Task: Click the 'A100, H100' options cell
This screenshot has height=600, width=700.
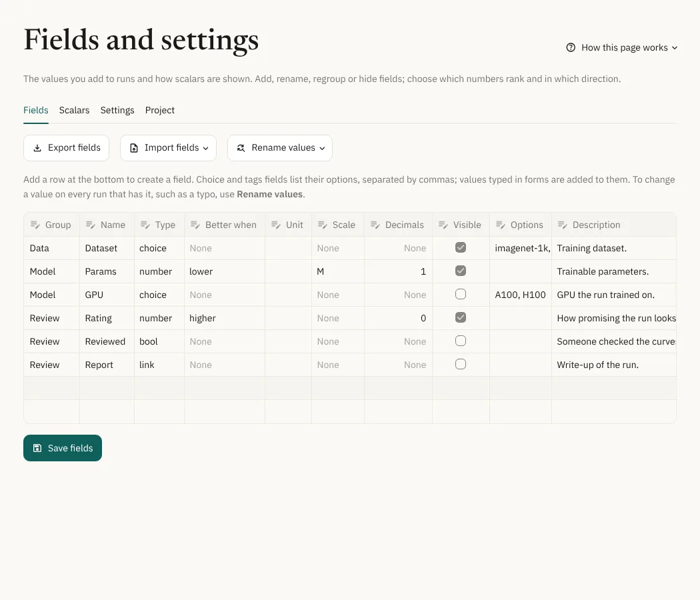Action: coord(521,295)
